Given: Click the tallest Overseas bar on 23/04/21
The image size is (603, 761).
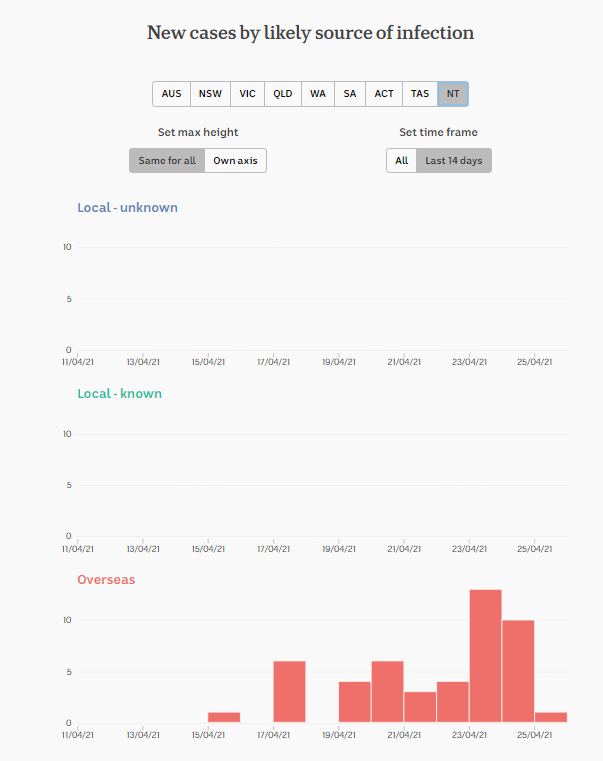Looking at the screenshot, I should [486, 656].
